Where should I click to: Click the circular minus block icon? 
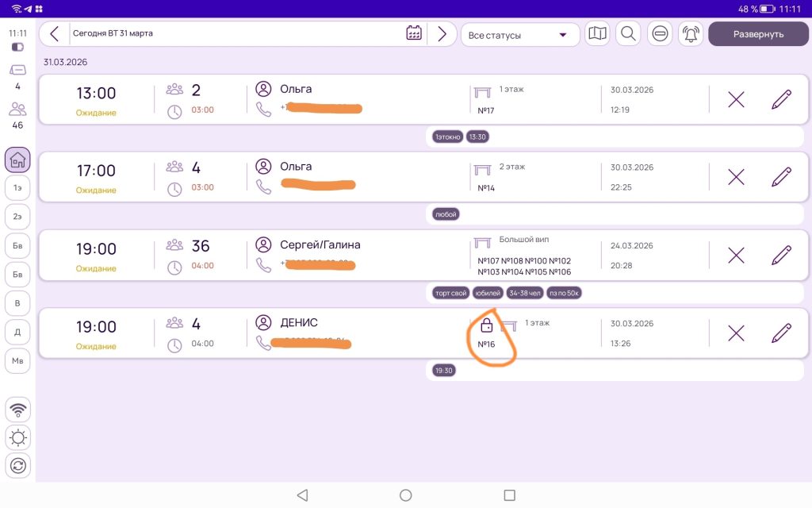click(x=659, y=34)
